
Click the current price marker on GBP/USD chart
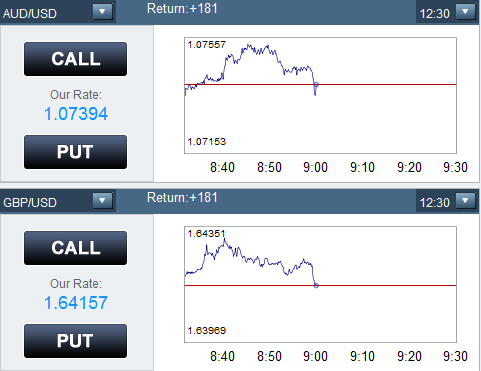pos(316,286)
